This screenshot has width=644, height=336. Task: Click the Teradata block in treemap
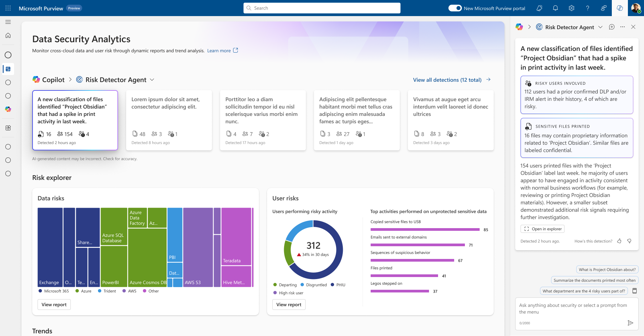point(236,236)
